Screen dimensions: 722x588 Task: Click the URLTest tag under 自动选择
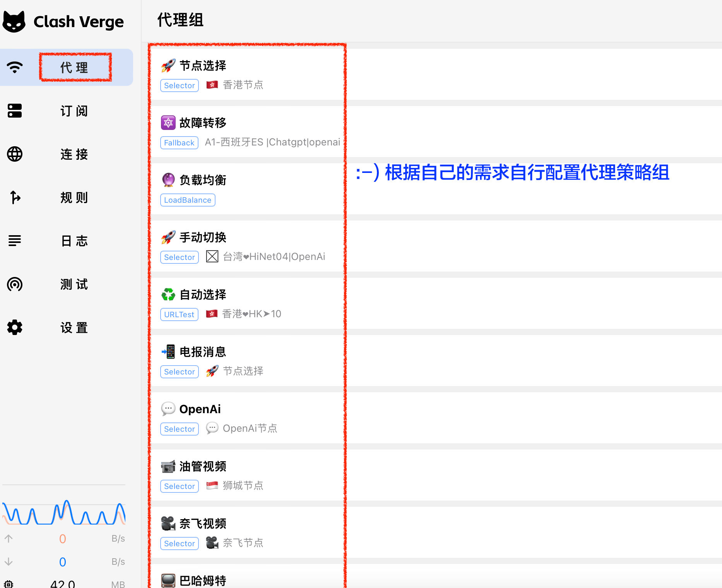[x=179, y=315]
